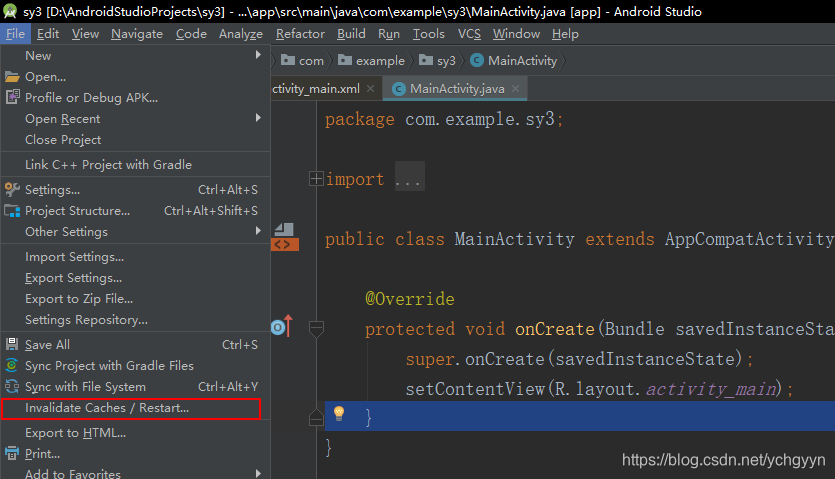
Task: Open the View menu
Action: tap(85, 34)
